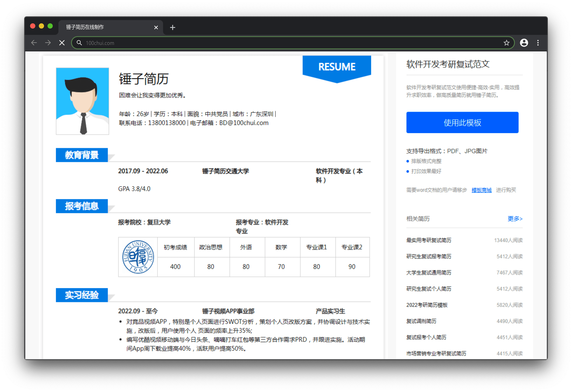Image resolution: width=572 pixels, height=392 pixels.
Task: Click the 专业课2 score 90 cell
Action: point(352,267)
